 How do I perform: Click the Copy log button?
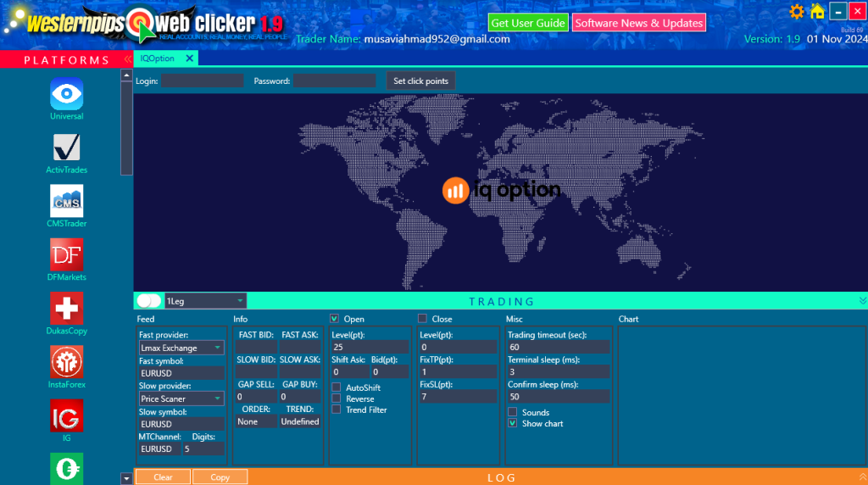tap(220, 477)
